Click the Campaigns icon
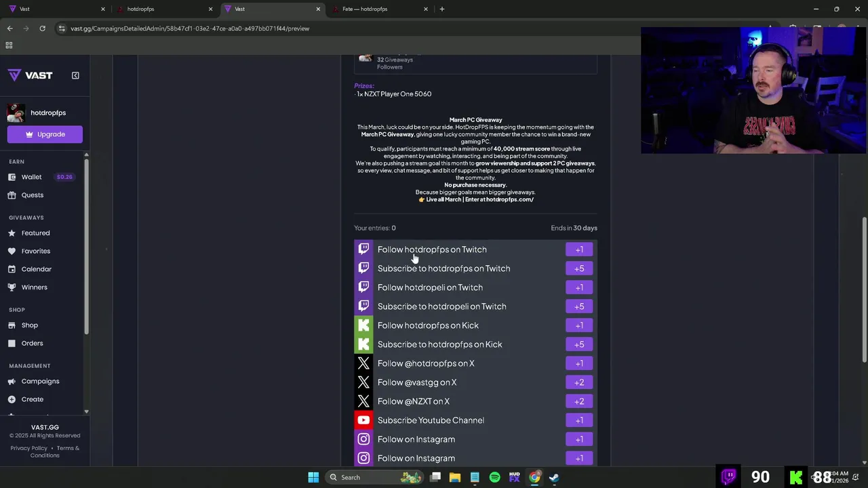The image size is (868, 488). pos(12,382)
